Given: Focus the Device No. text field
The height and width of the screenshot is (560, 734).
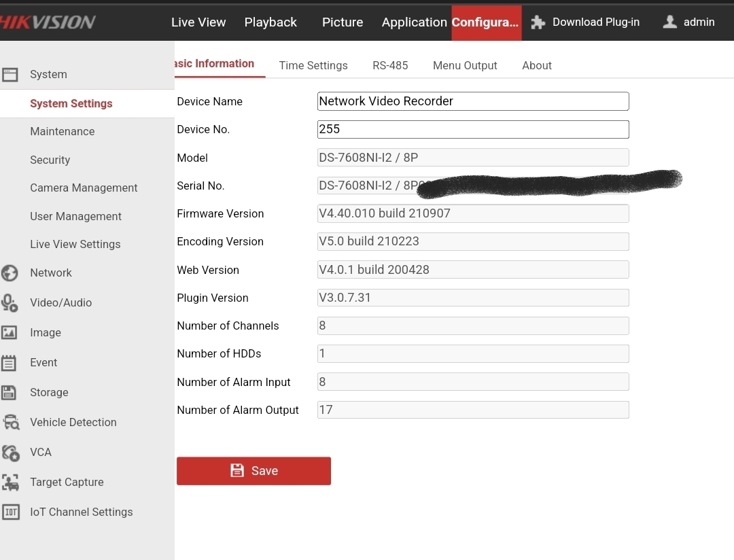Looking at the screenshot, I should (472, 129).
